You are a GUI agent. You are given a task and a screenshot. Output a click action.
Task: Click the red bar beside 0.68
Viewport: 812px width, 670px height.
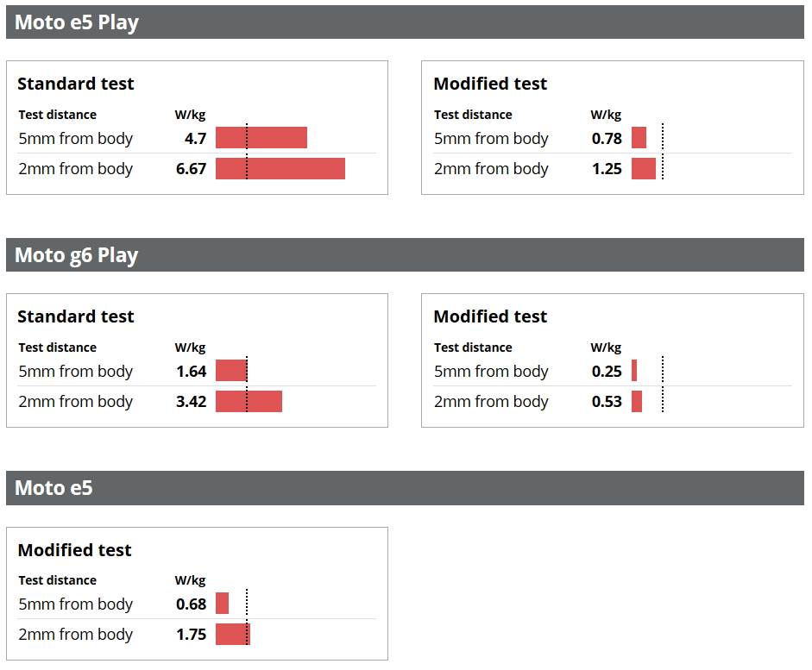tap(222, 604)
